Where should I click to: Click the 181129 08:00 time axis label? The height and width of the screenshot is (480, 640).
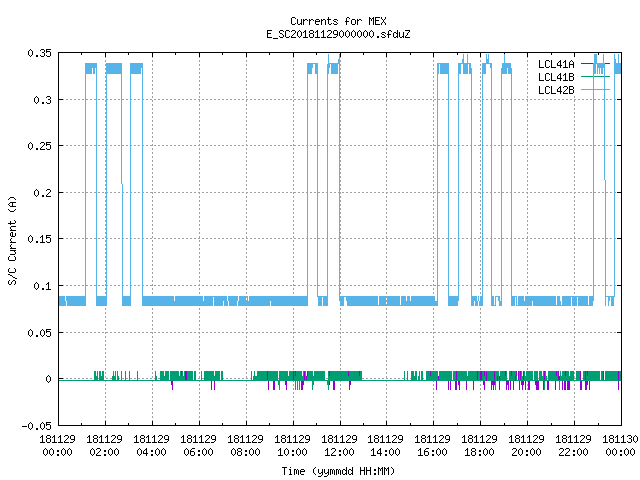point(245,446)
